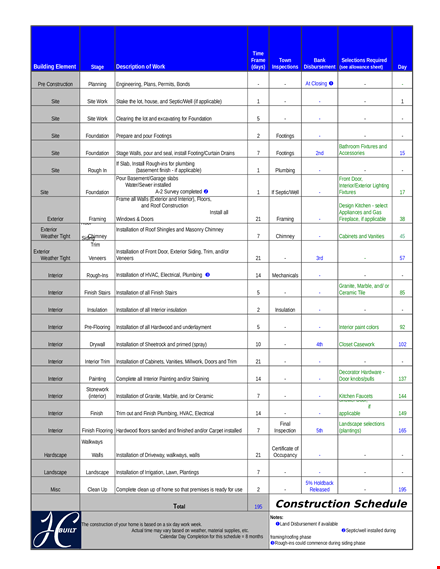The height and width of the screenshot is (569, 440).
Task: Click the Landscape selections (plantings) entry
Action: 362,427
